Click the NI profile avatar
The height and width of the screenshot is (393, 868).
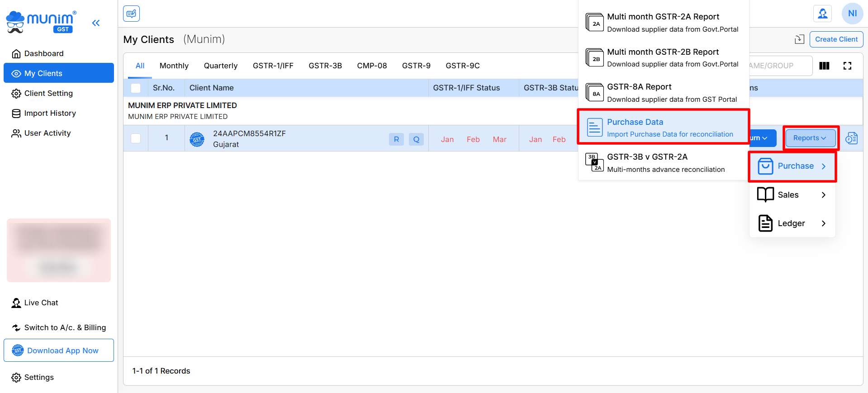852,14
